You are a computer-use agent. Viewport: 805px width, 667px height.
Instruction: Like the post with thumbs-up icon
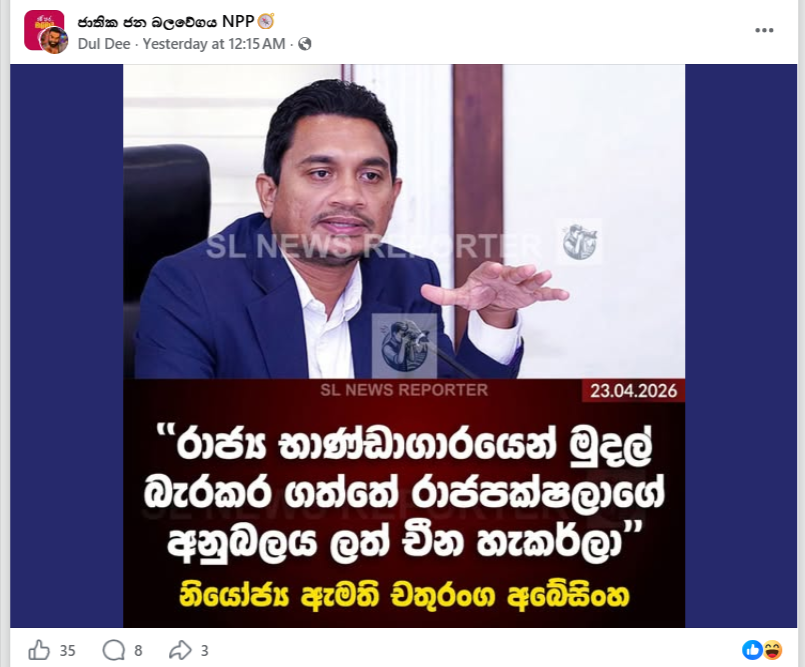(x=39, y=650)
